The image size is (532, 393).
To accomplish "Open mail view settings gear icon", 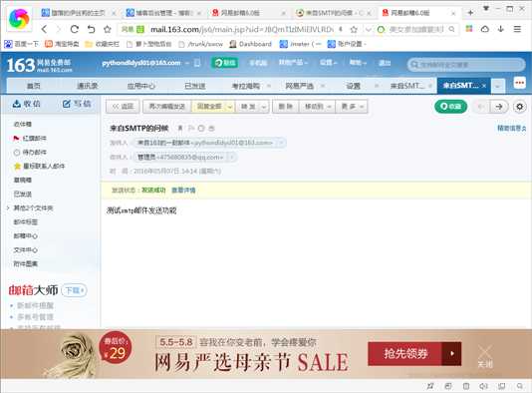I will (x=519, y=107).
